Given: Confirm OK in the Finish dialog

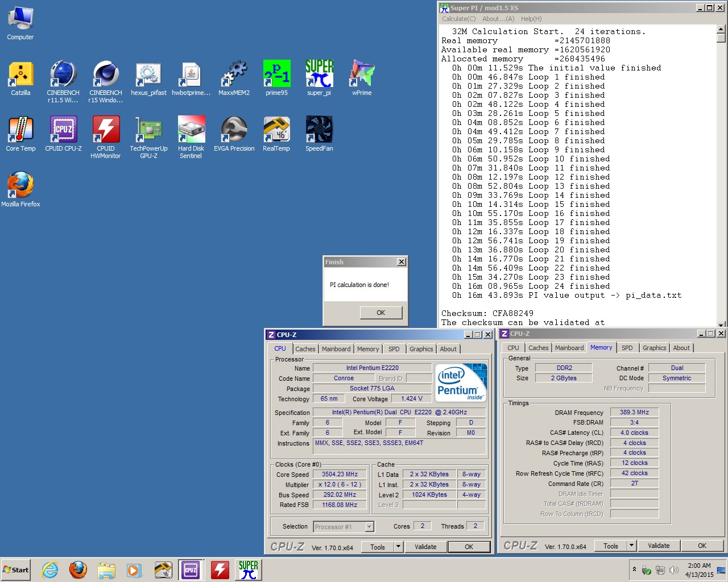Looking at the screenshot, I should click(380, 313).
